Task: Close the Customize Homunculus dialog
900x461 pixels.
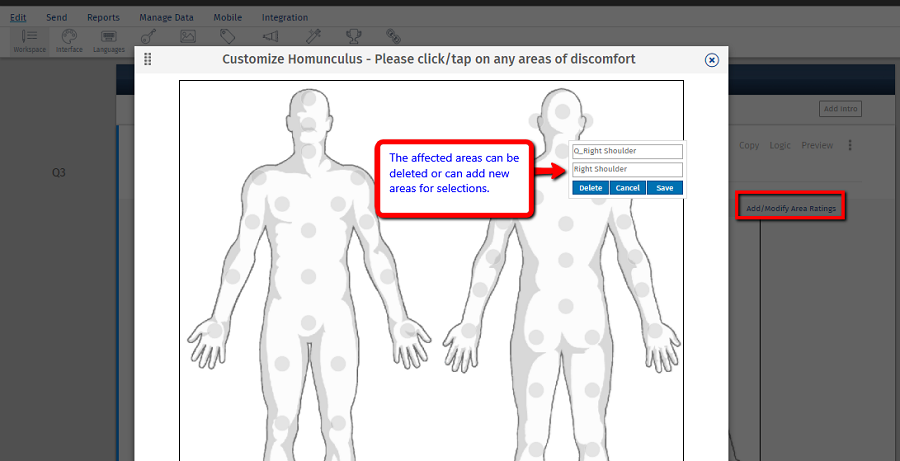Action: click(712, 60)
